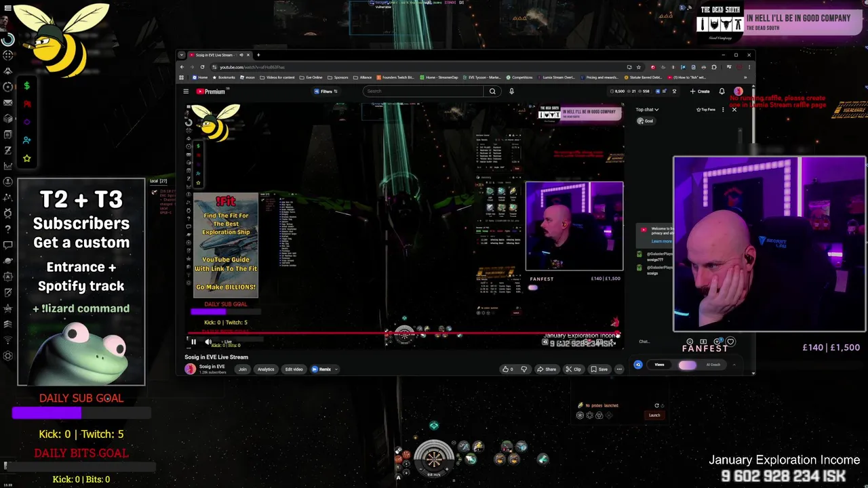The height and width of the screenshot is (488, 868).
Task: Click the Edit video button
Action: (x=294, y=369)
